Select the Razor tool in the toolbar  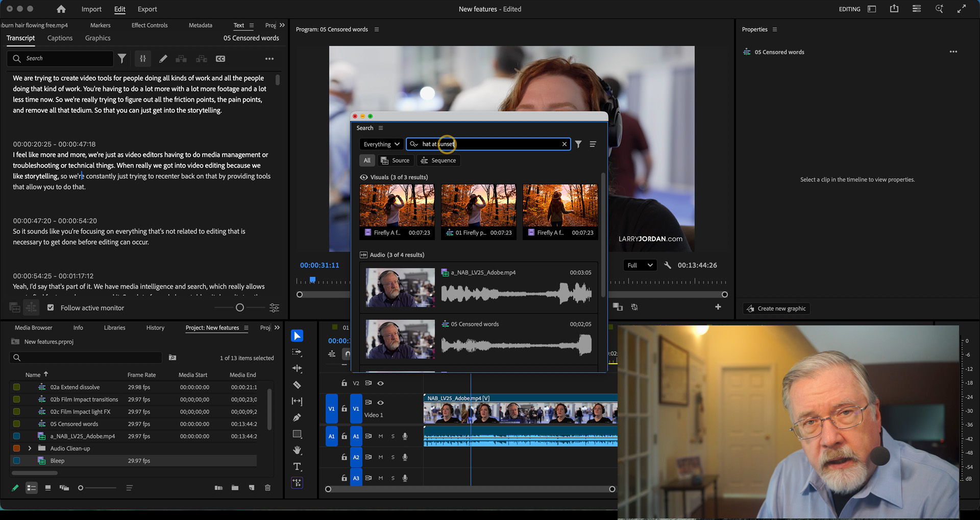(x=297, y=385)
